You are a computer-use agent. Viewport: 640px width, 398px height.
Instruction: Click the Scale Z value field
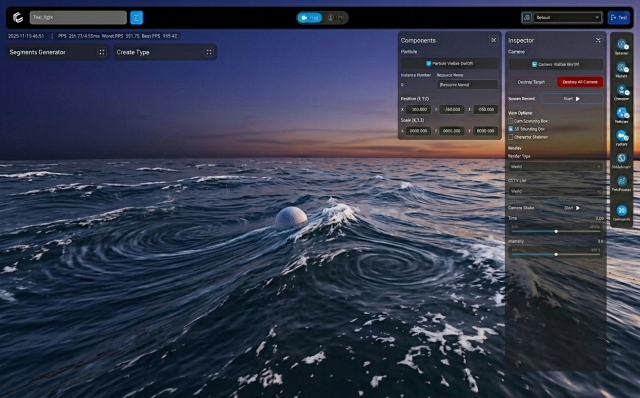(485, 131)
